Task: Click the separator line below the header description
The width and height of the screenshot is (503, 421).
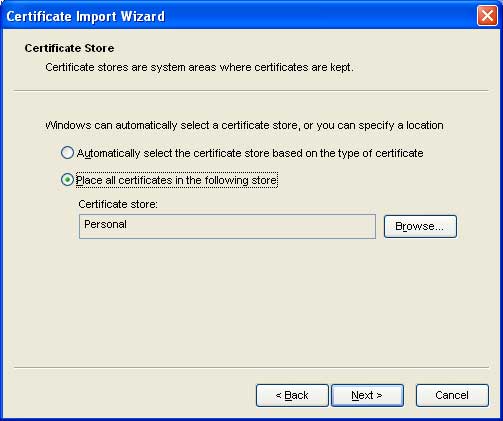Action: click(251, 90)
